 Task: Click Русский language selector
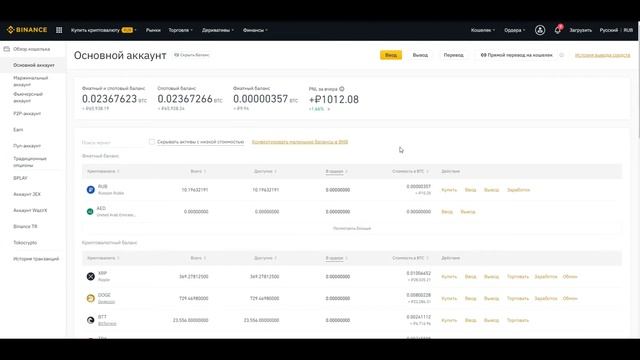click(x=609, y=30)
